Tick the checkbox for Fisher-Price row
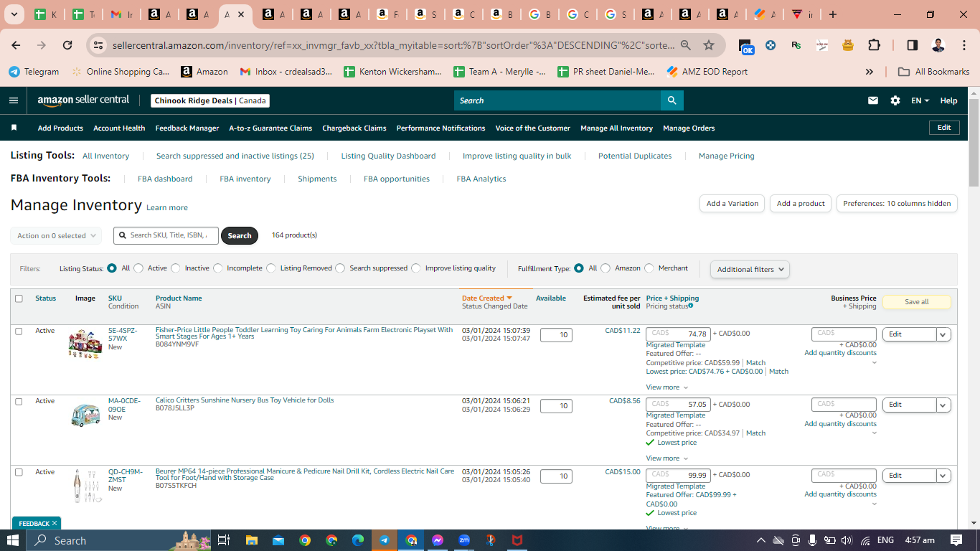 pos(19,331)
